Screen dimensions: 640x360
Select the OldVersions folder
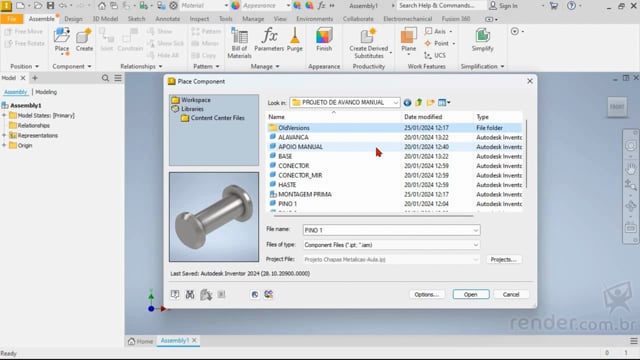point(294,128)
